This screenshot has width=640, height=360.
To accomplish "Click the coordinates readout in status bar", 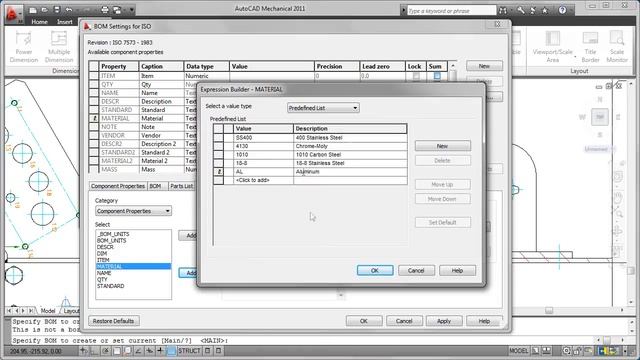I will pos(36,351).
